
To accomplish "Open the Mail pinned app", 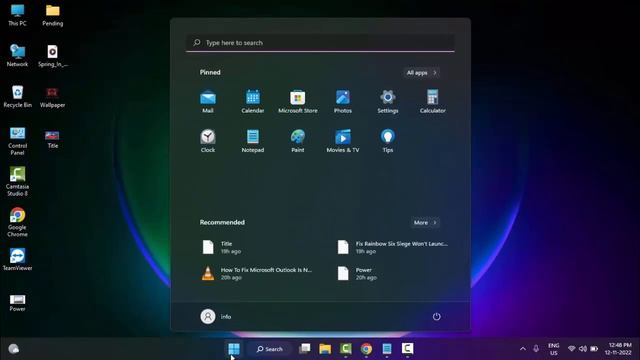I will point(208,101).
